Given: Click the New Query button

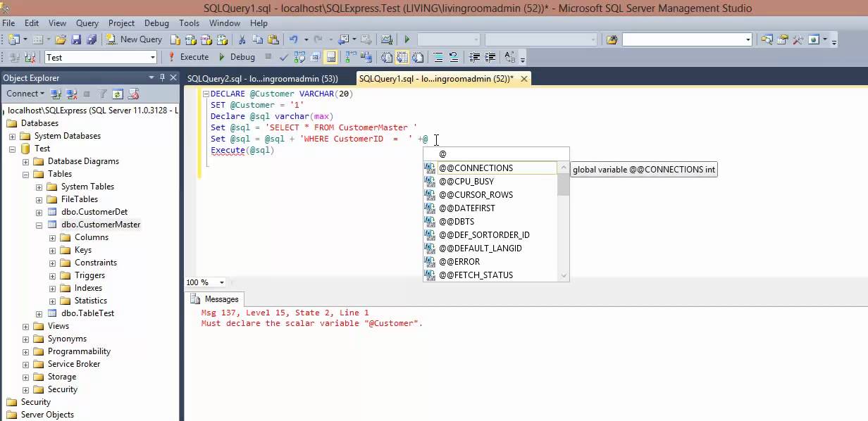Looking at the screenshot, I should coord(134,39).
